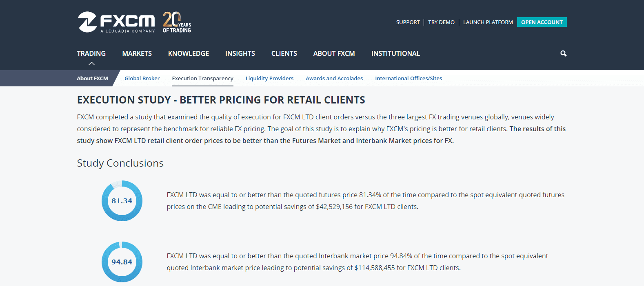Collapse the Trading menu caret arrow
Screen dimensions: 644x286
(x=91, y=64)
